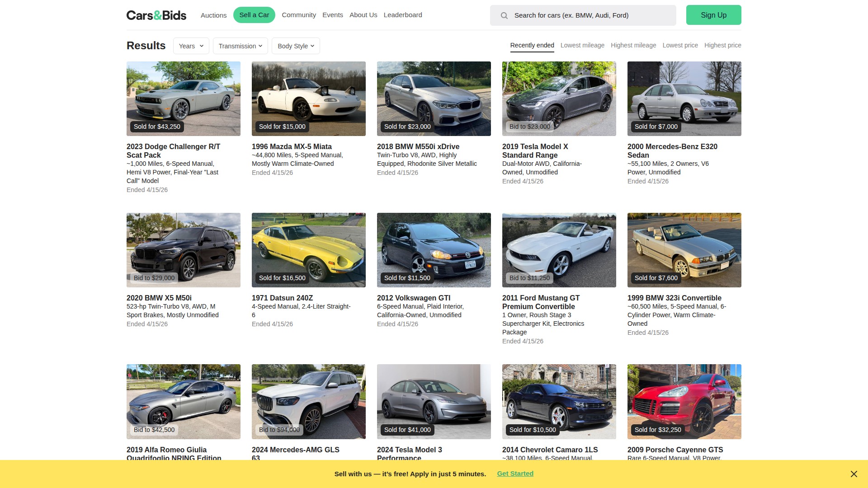Image resolution: width=868 pixels, height=488 pixels.
Task: Click the magnifying glass search icon
Action: 504,15
